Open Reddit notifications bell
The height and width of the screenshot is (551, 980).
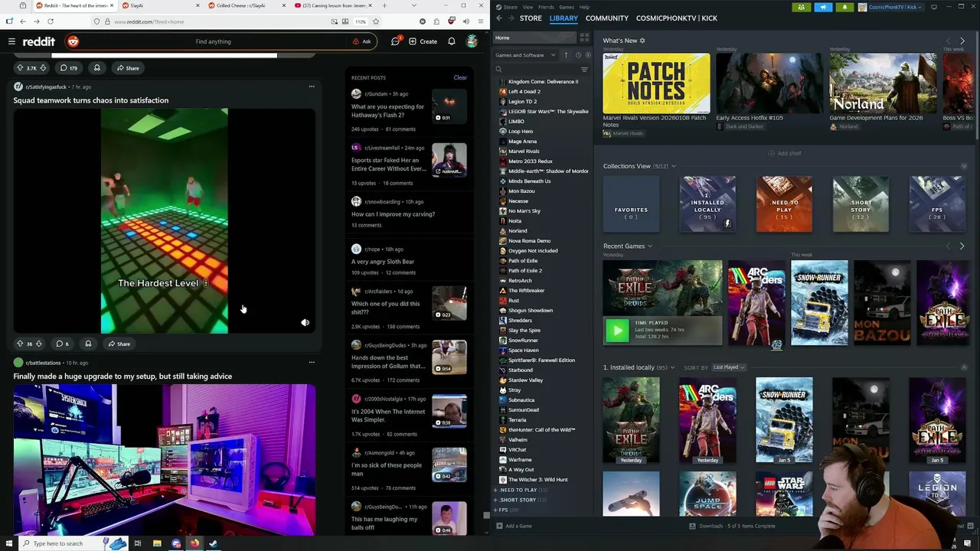click(452, 41)
